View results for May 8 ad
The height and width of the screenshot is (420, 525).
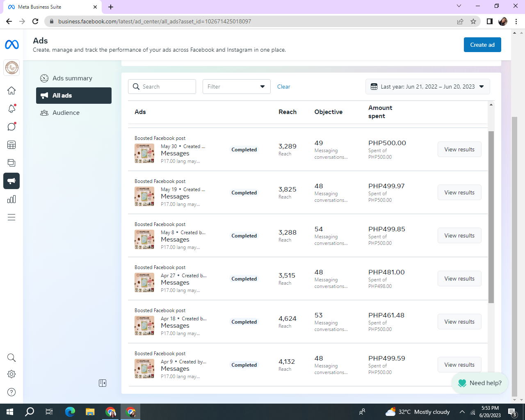pos(459,235)
